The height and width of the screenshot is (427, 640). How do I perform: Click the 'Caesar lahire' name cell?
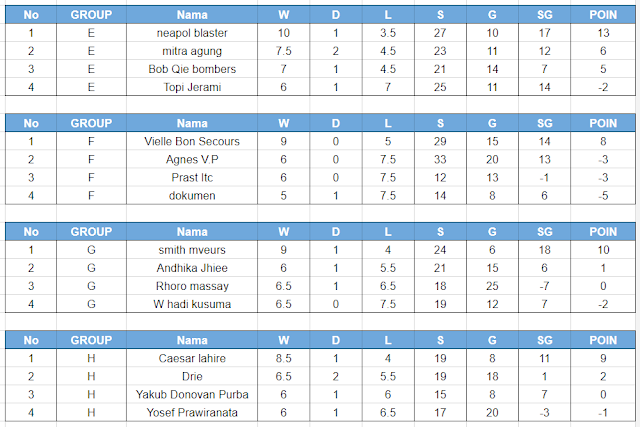(192, 358)
